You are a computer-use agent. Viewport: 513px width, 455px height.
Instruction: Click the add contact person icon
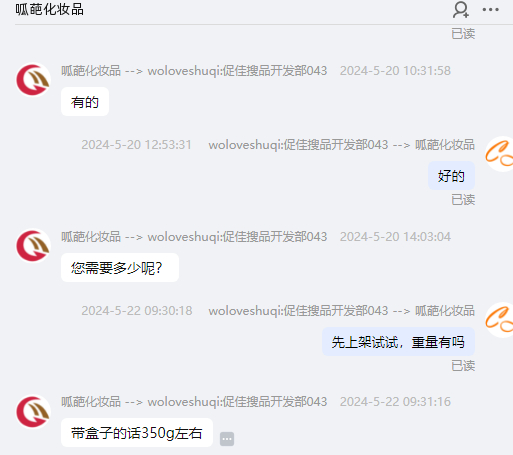pyautogui.click(x=461, y=10)
